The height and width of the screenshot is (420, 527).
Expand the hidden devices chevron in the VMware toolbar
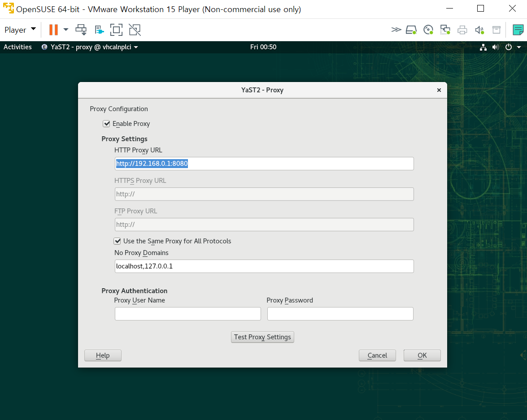396,30
